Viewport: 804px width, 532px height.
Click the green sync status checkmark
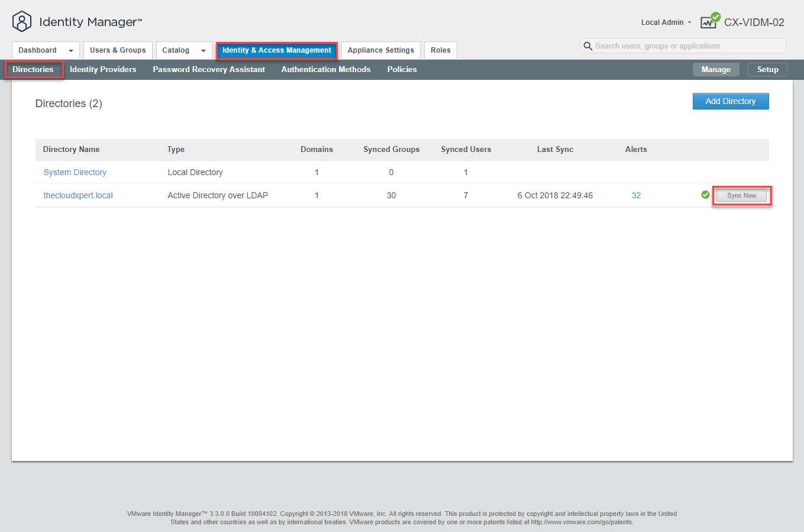click(705, 195)
